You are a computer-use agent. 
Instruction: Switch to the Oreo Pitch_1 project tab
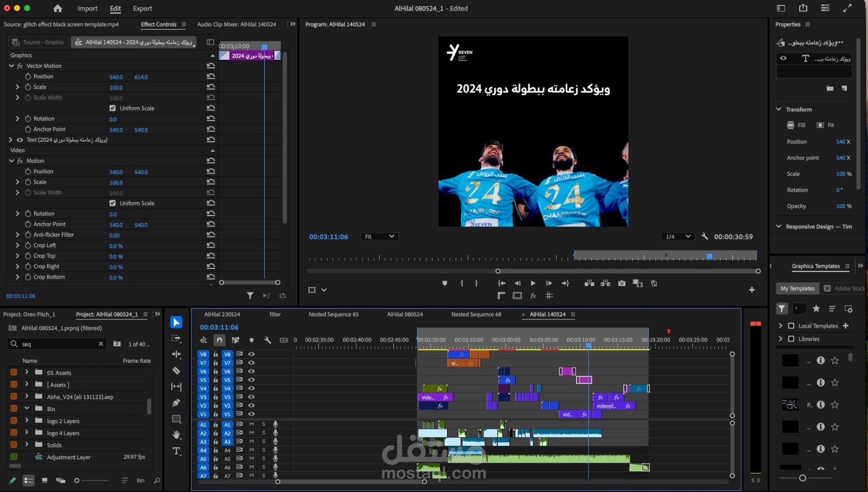pyautogui.click(x=29, y=314)
